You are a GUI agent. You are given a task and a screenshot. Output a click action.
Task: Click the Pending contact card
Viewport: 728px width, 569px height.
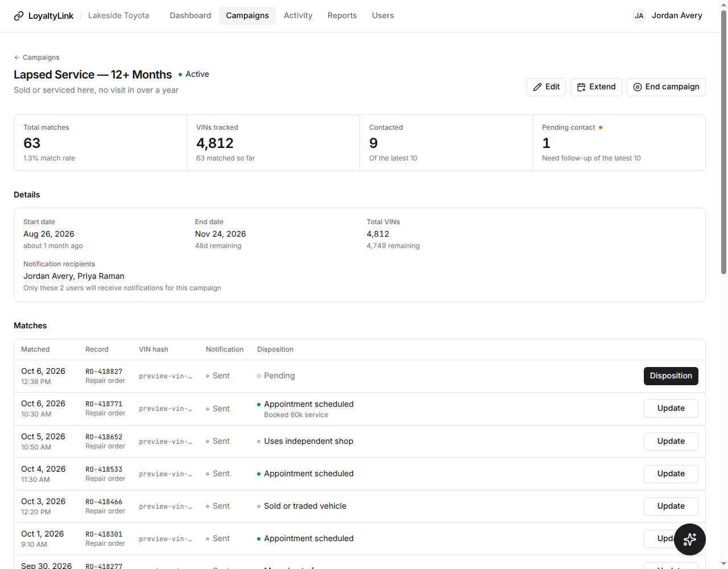619,143
